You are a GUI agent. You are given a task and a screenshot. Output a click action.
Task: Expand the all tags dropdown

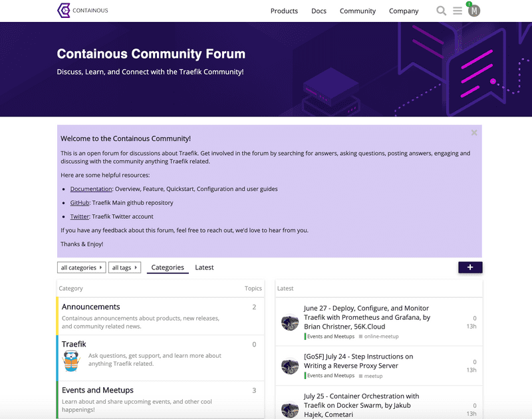pos(125,267)
